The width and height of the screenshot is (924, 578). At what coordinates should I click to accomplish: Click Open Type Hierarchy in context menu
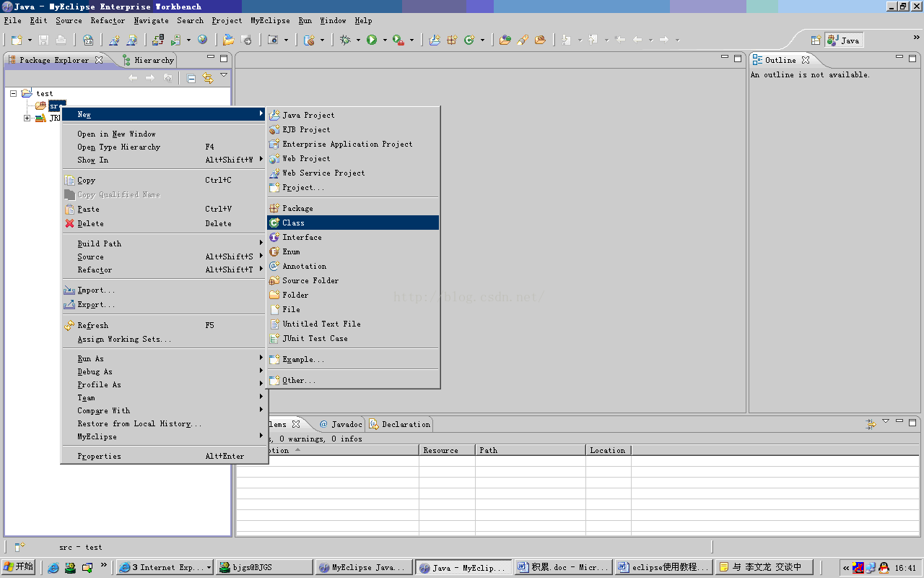coord(165,147)
